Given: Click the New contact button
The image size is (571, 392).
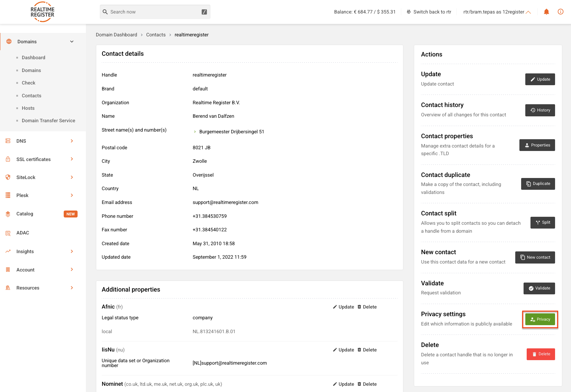Looking at the screenshot, I should point(535,257).
